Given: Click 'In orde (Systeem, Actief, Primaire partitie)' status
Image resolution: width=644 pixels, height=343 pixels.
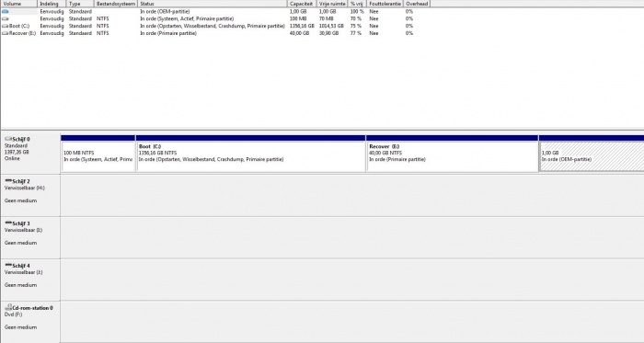Looking at the screenshot, I should pyautogui.click(x=187, y=19).
